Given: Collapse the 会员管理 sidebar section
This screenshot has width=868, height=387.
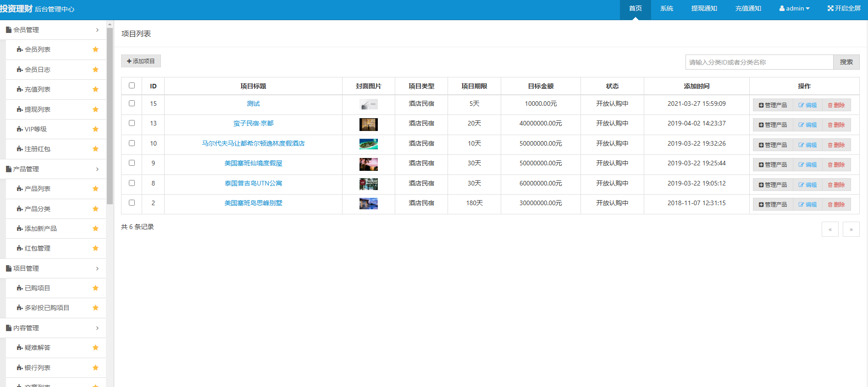Looking at the screenshot, I should coord(97,30).
